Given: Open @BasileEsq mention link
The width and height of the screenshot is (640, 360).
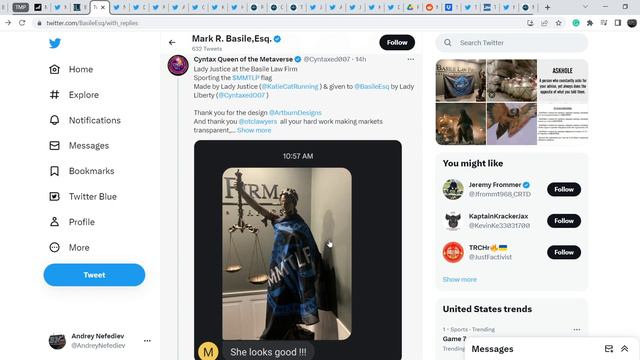Looking at the screenshot, I should pyautogui.click(x=371, y=87).
